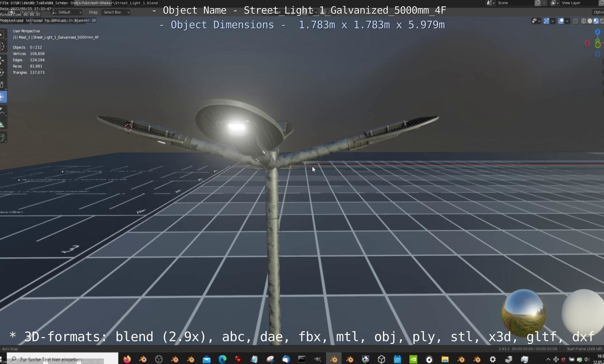
Task: Toggle viewport overlays display
Action: tap(561, 21)
